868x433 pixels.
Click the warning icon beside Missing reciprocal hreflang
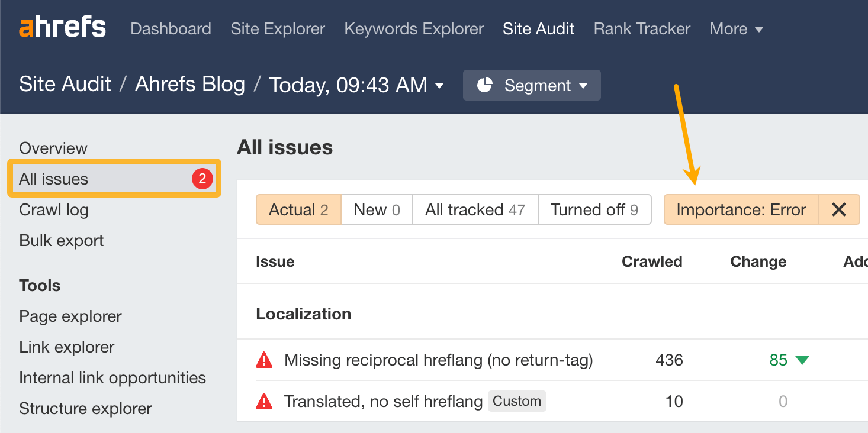(x=264, y=360)
